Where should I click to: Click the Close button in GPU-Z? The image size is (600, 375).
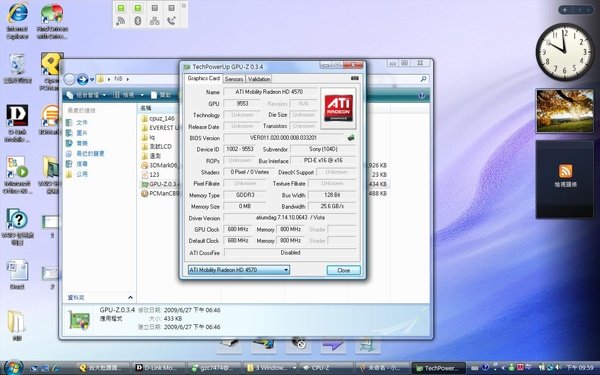click(344, 270)
